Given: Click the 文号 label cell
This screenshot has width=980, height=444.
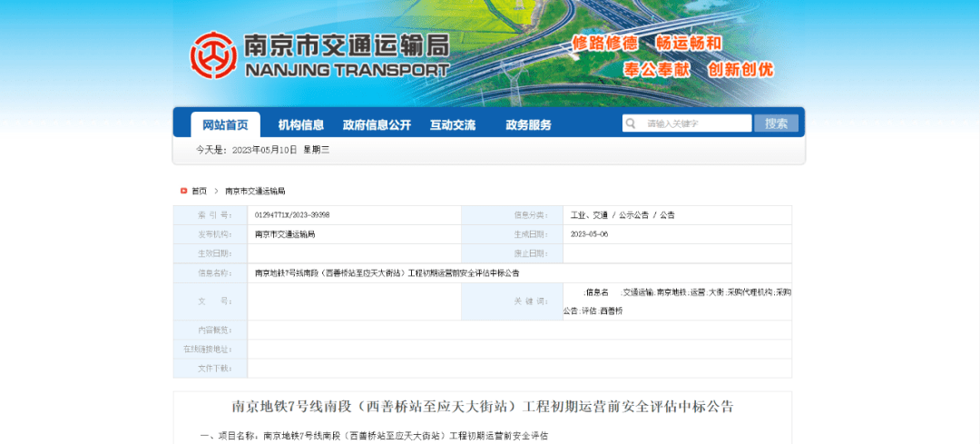Looking at the screenshot, I should pos(211,301).
